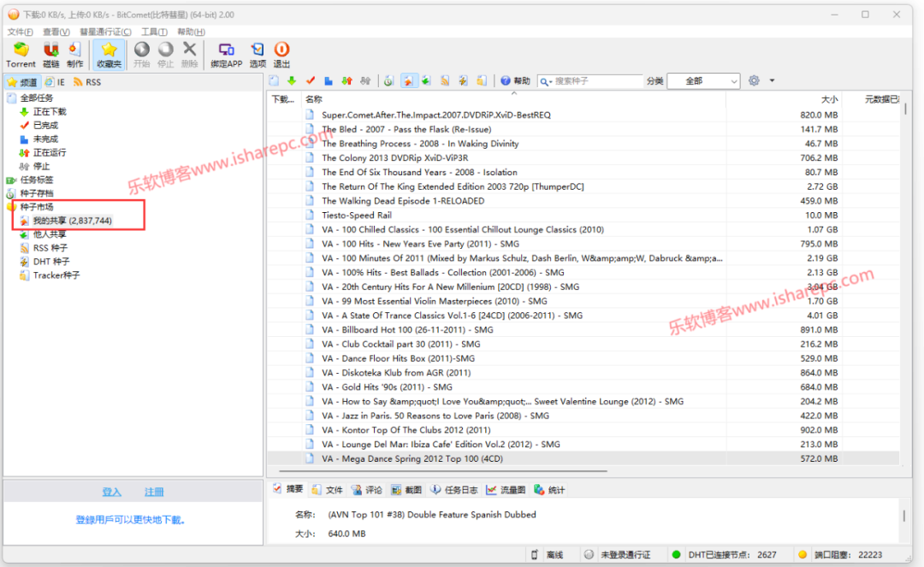Open the 彗星通行证 menu
Viewport: 924px width, 567px height.
tap(105, 32)
